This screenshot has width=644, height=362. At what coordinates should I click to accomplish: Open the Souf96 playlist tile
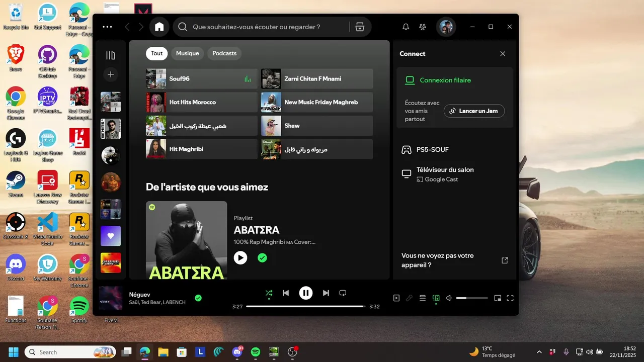pyautogui.click(x=202, y=79)
